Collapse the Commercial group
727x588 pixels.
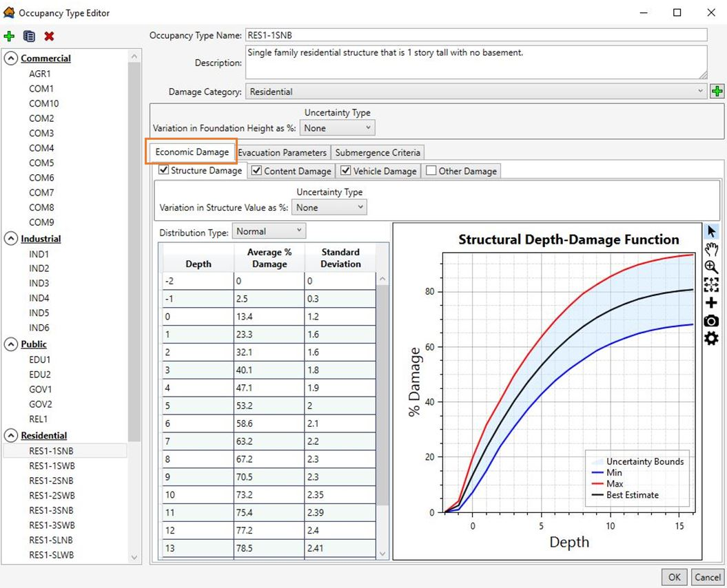(x=11, y=59)
